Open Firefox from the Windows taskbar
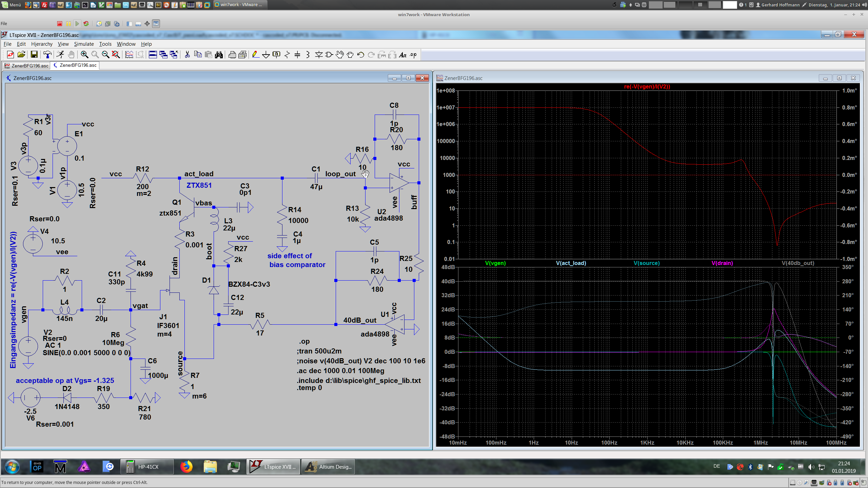This screenshot has width=868, height=488. (x=186, y=467)
